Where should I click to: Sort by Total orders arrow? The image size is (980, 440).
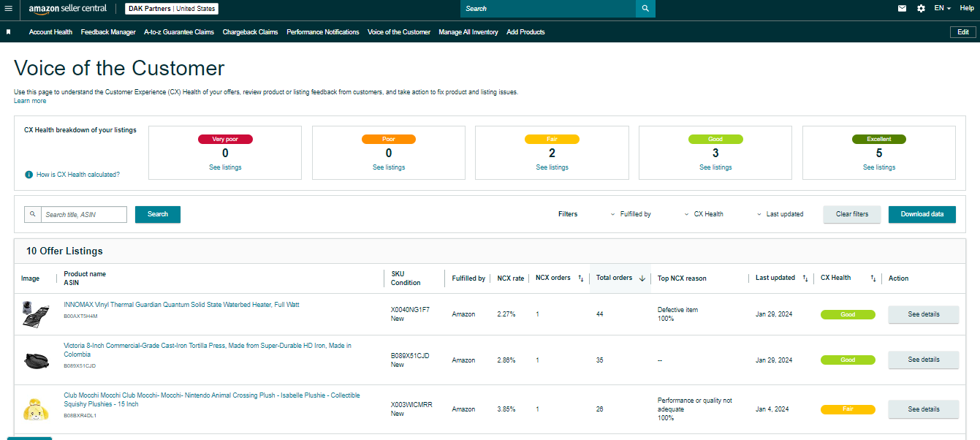coord(642,278)
